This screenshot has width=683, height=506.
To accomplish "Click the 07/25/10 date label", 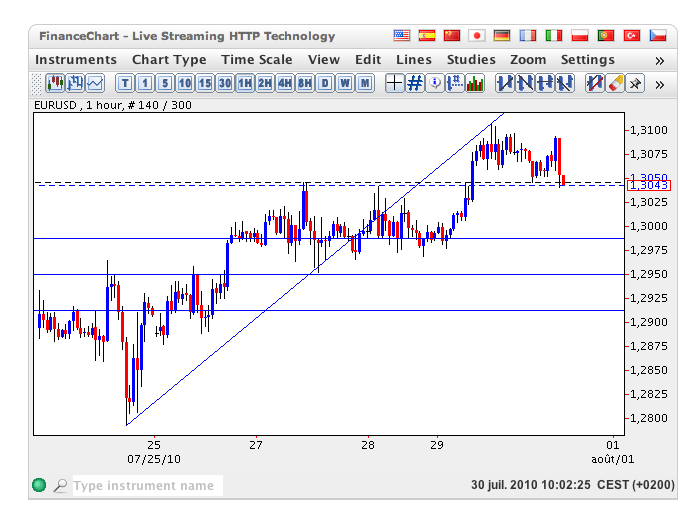I will click(x=154, y=459).
